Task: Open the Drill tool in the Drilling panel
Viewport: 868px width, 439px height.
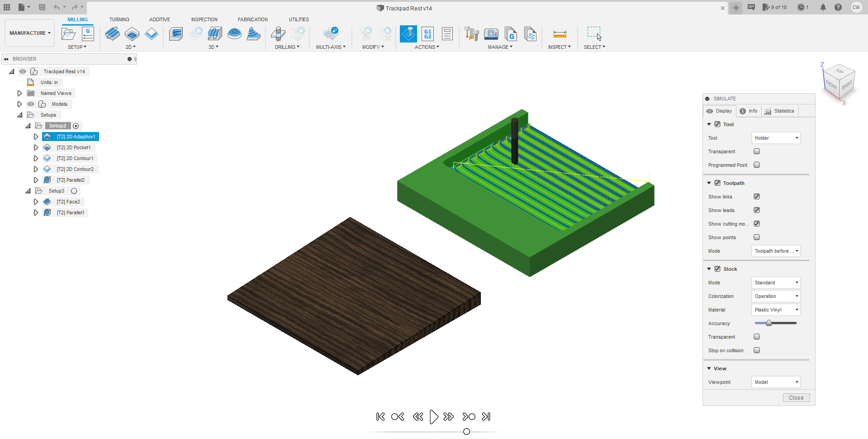Action: point(278,34)
